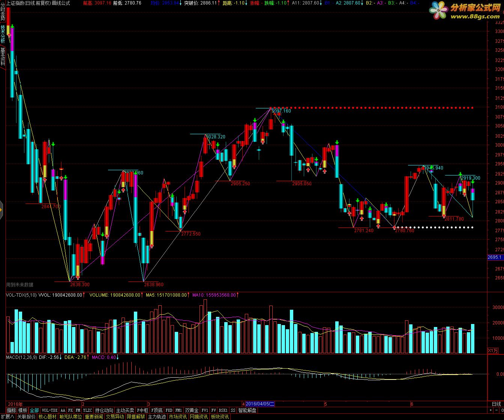Click the 2905.250 support label

pos(240,184)
